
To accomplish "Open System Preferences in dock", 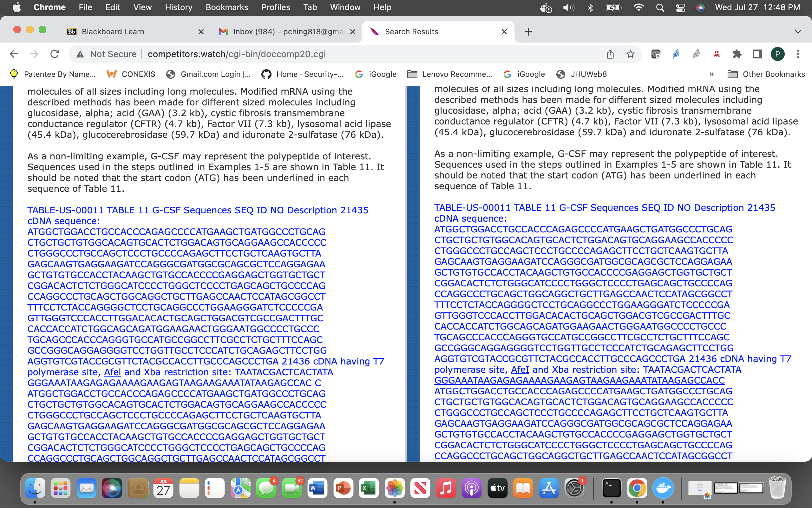I will [x=574, y=488].
